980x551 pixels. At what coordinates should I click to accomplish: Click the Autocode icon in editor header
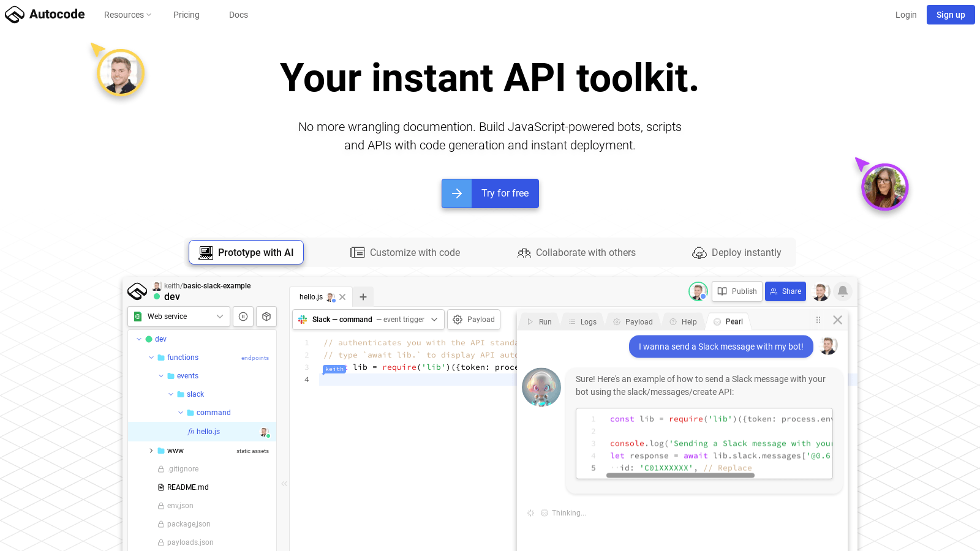pos(137,291)
